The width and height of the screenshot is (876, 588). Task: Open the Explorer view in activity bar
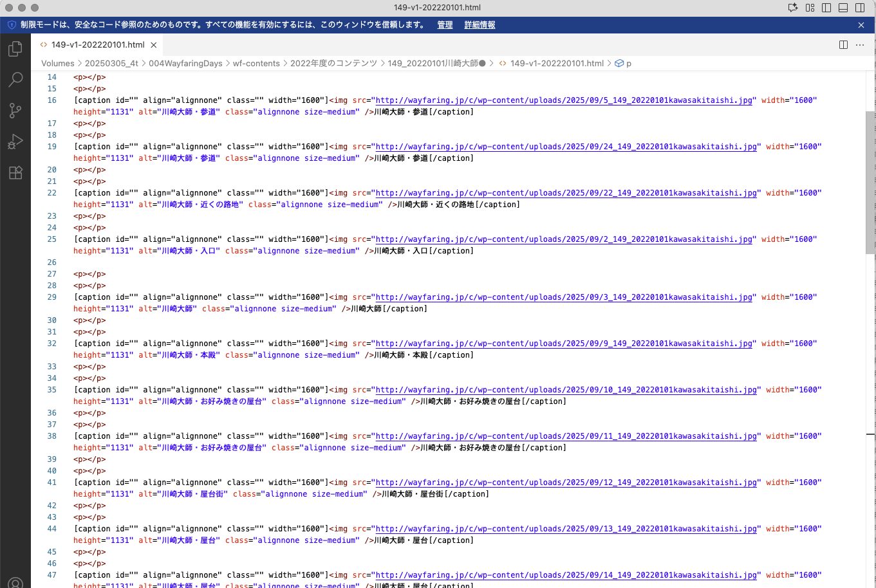(15, 49)
